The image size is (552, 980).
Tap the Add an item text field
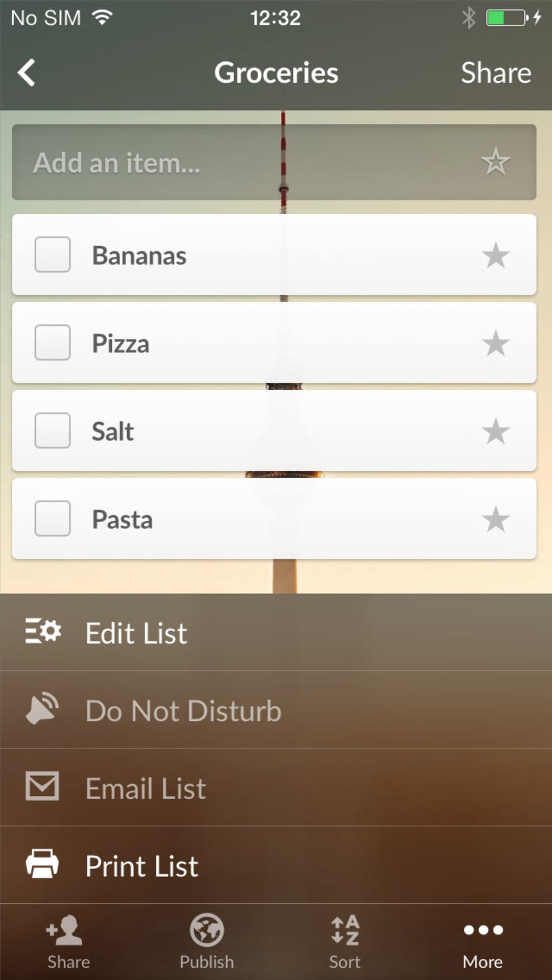(x=238, y=162)
